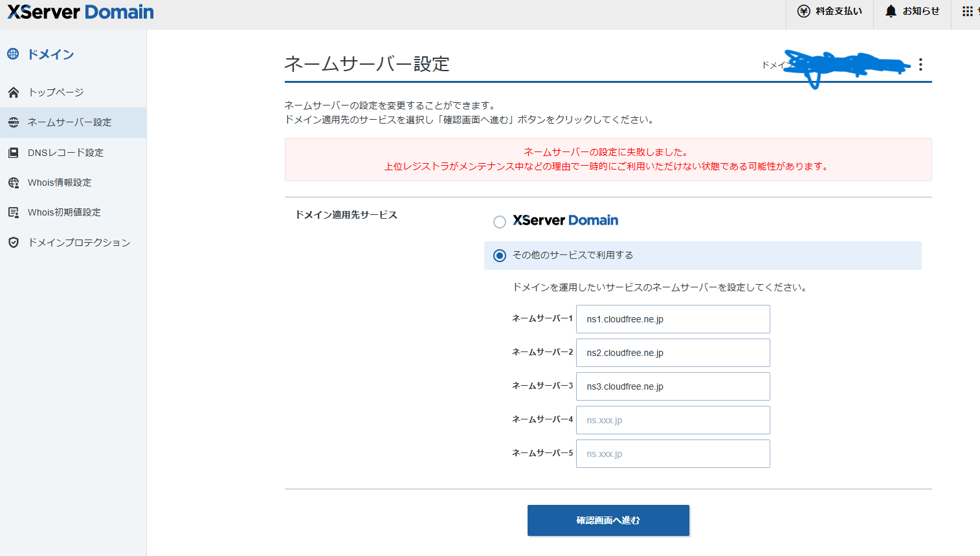This screenshot has height=556, width=980.
Task: Click the yen icon beside 料金支払い
Action: (804, 11)
